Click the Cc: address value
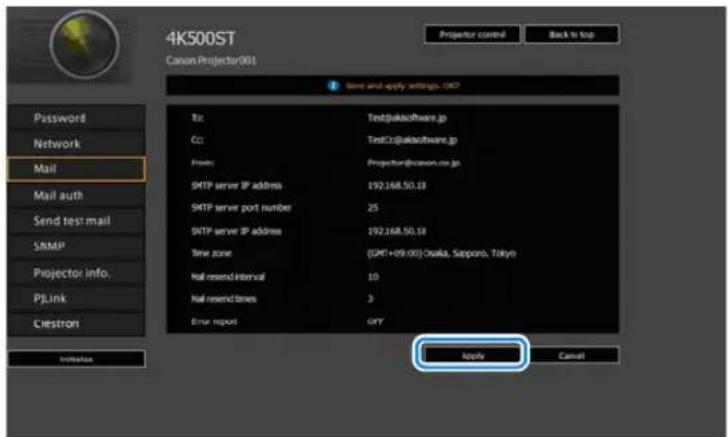The height and width of the screenshot is (437, 728). point(412,140)
